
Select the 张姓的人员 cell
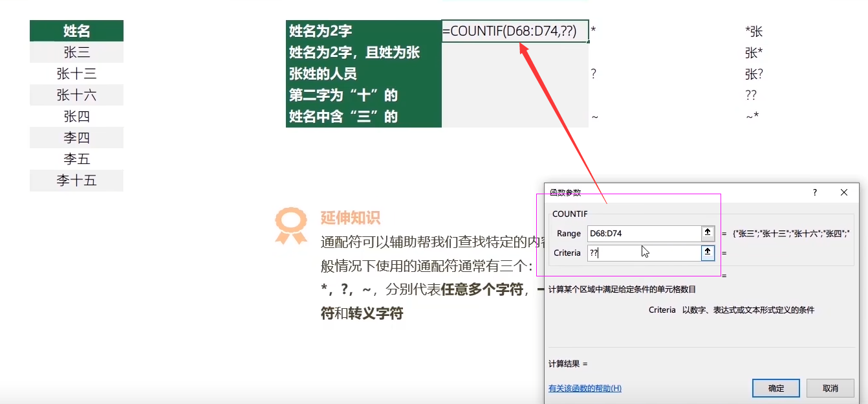[x=363, y=74]
